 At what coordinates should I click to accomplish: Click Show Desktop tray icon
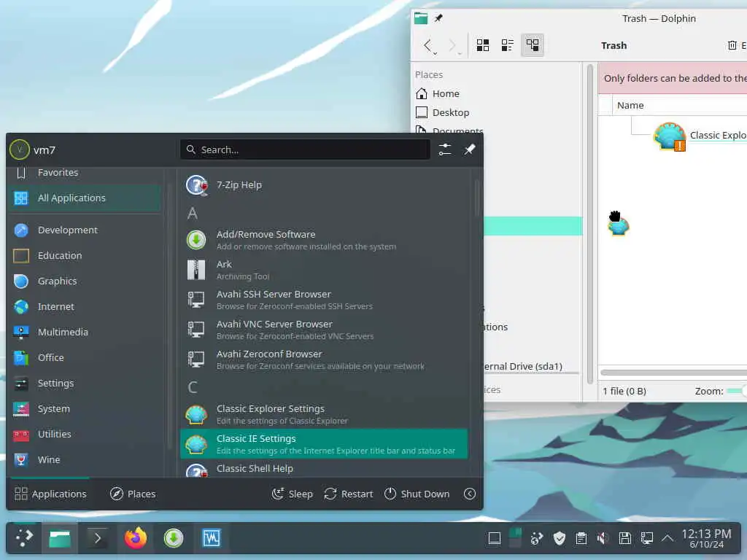click(x=495, y=539)
